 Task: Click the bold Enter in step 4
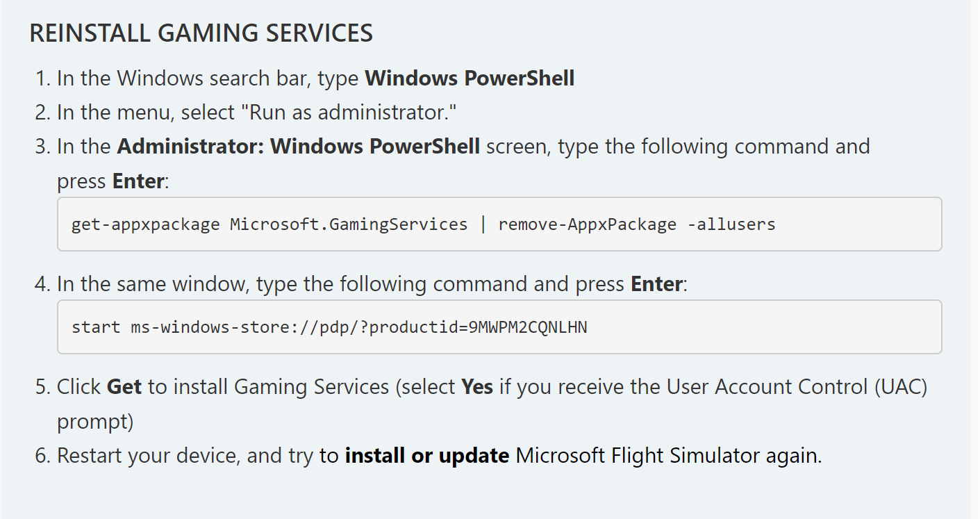point(656,284)
